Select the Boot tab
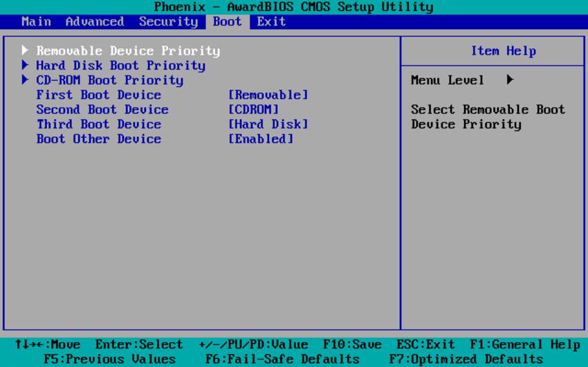The width and height of the screenshot is (588, 367). [228, 21]
